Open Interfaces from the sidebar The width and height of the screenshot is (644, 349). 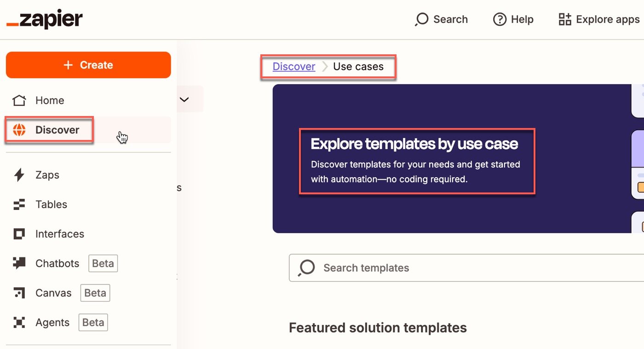[88, 234]
